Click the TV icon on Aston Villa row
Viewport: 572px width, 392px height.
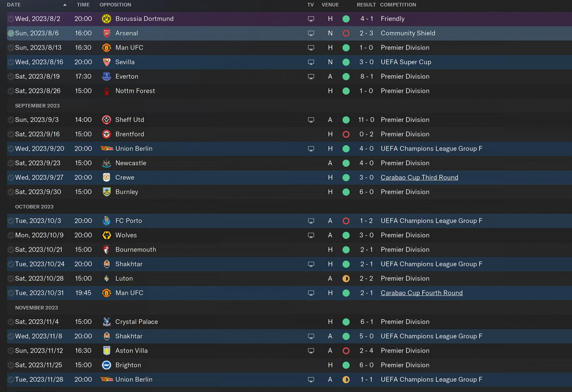[311, 351]
